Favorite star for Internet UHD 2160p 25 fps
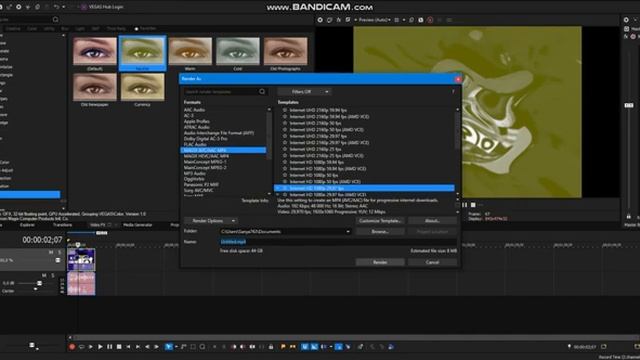Screen dimensions: 640x360 (285, 149)
